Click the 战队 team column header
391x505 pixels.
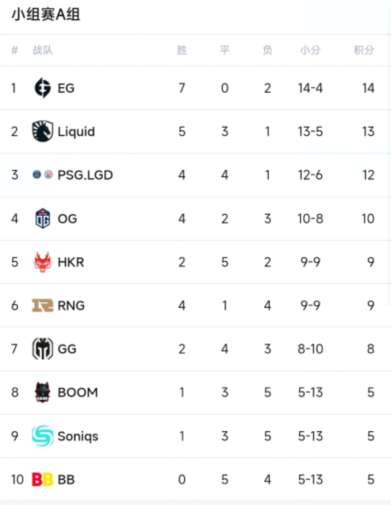point(42,50)
